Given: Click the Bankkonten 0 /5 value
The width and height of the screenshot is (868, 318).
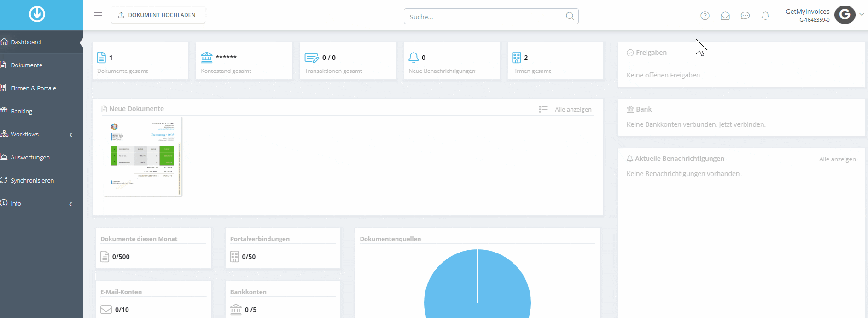Looking at the screenshot, I should pos(250,310).
